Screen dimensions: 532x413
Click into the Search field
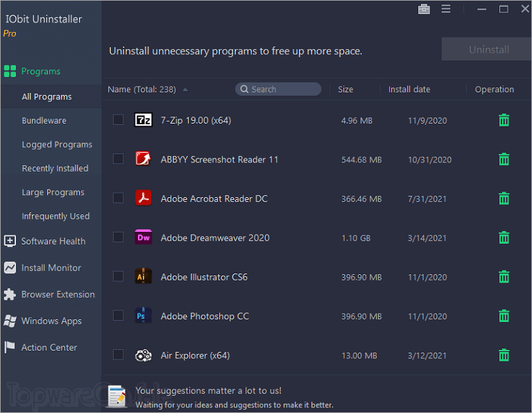(x=278, y=89)
